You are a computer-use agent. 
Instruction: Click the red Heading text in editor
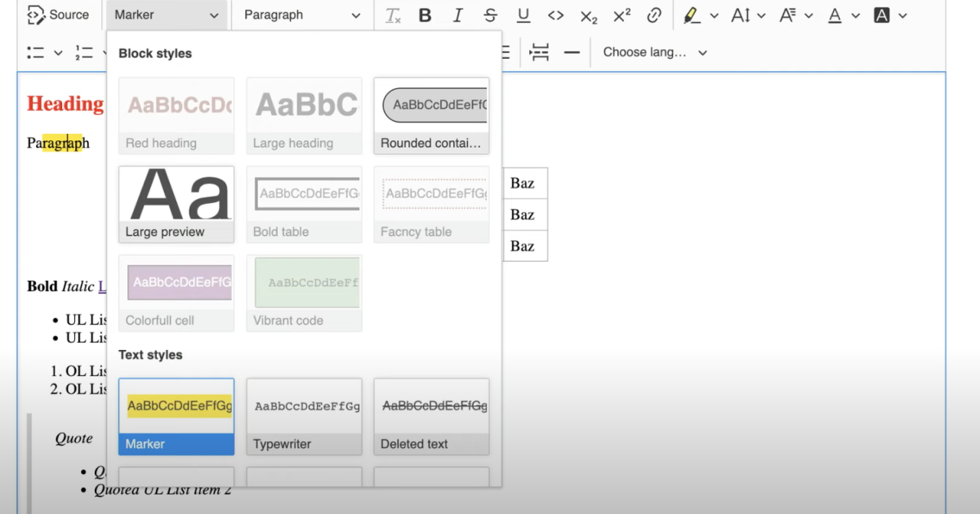click(65, 104)
